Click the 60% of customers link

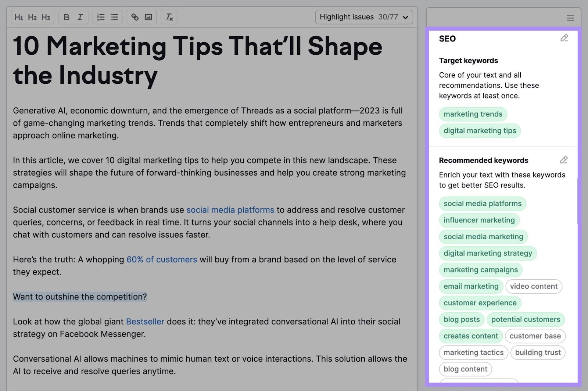coord(162,259)
